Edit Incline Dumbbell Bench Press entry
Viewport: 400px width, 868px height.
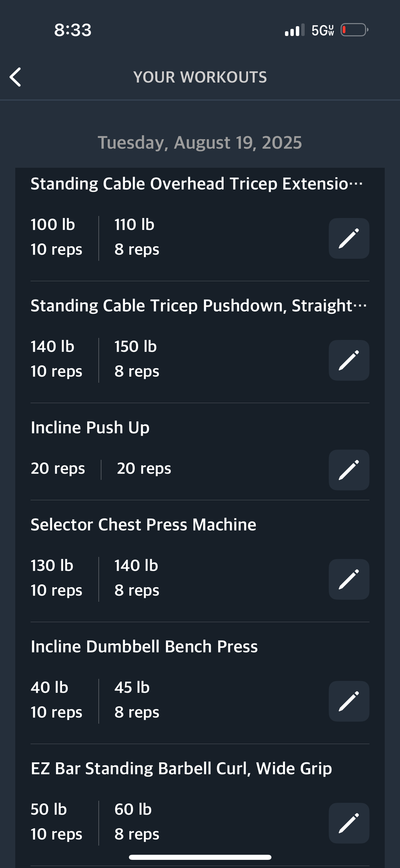[x=349, y=701]
